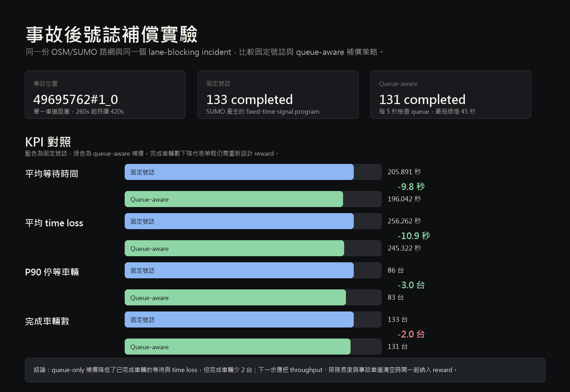Viewport: 570px width, 392px height.
Task: Click the green Queue-aware bar for 平均等待時間
Action: [x=234, y=199]
